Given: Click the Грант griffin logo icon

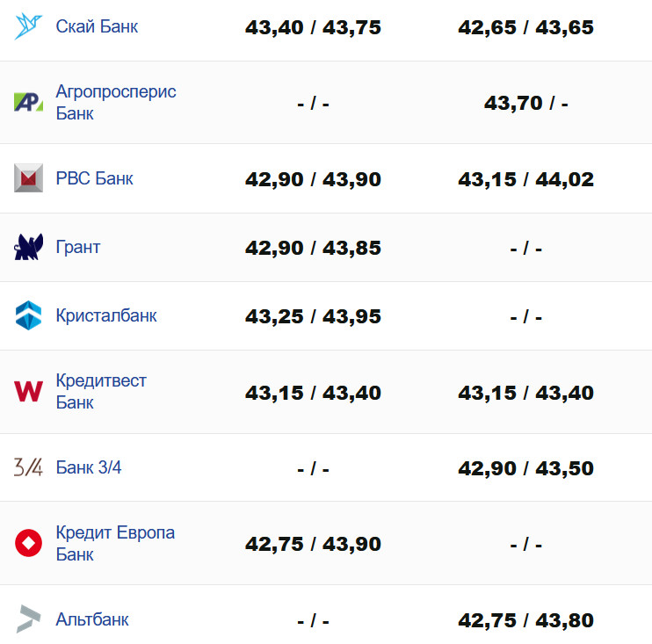Looking at the screenshot, I should click(28, 248).
